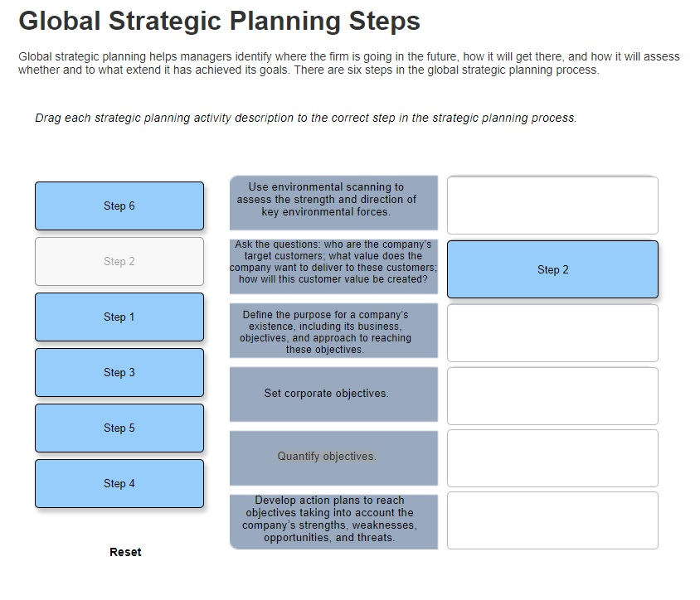
Task: Click the environmental scanning description card
Action: (x=333, y=203)
